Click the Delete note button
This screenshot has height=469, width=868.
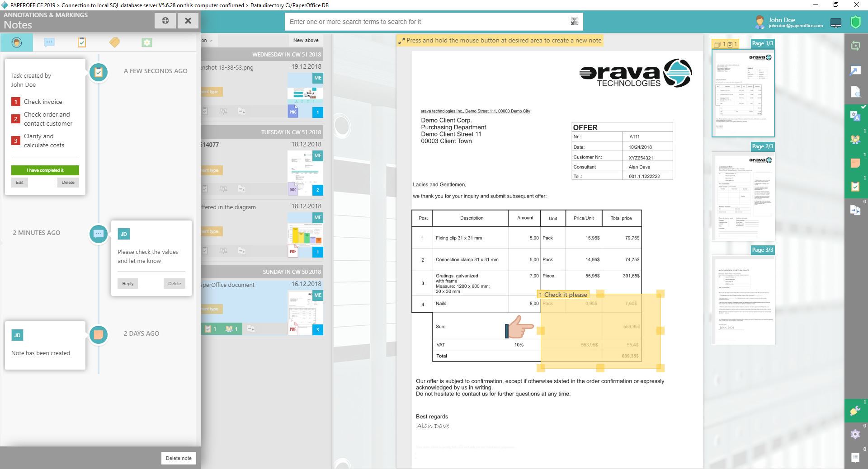179,458
